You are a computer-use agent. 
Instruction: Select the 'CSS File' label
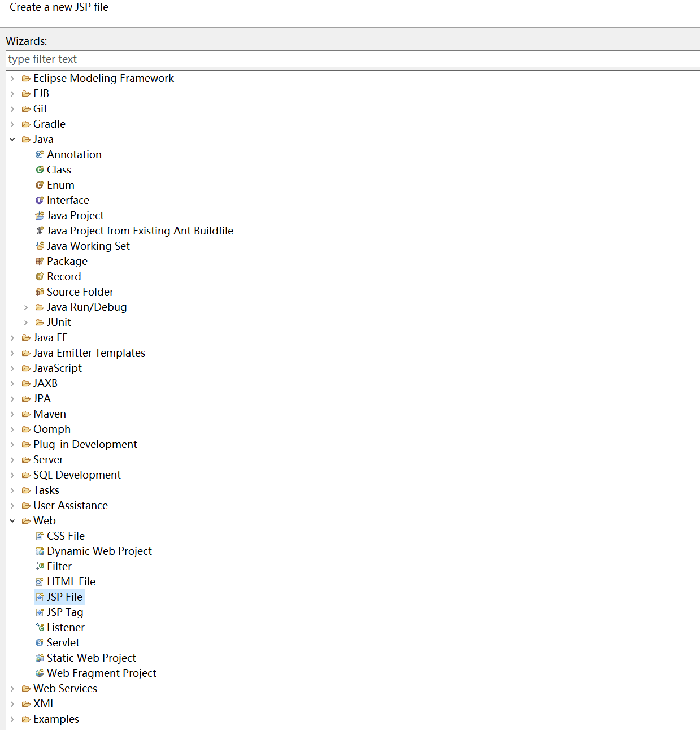[x=66, y=536]
